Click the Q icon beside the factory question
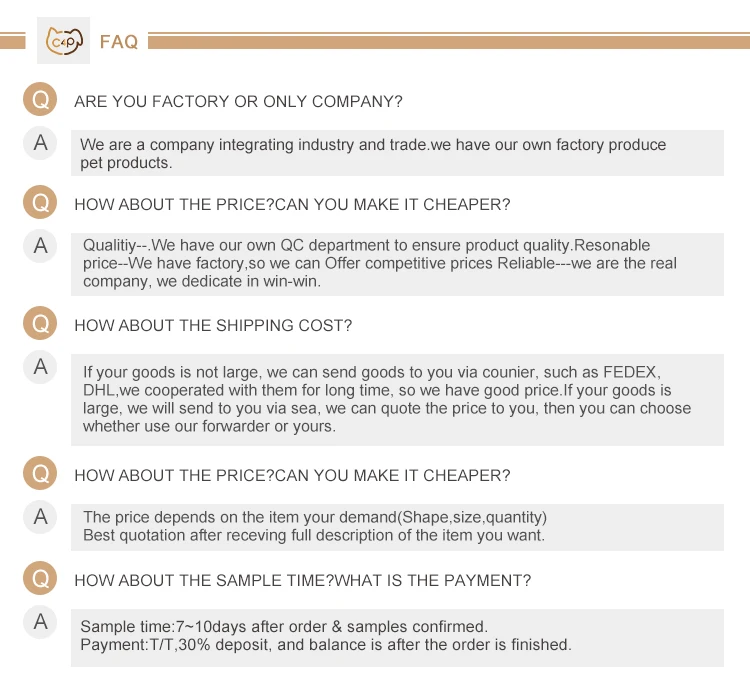This screenshot has height=689, width=750. pyautogui.click(x=40, y=100)
